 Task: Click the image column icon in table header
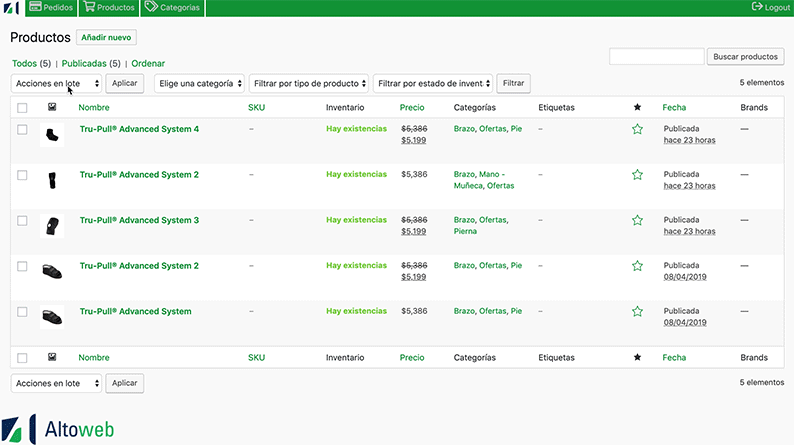click(x=52, y=107)
